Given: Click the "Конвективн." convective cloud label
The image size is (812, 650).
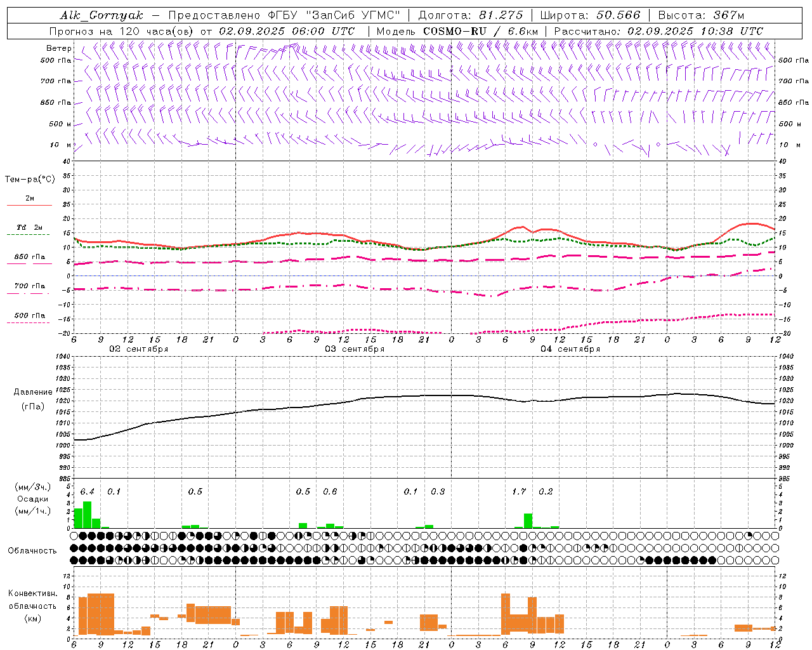Looking at the screenshot, I should pos(32,594).
